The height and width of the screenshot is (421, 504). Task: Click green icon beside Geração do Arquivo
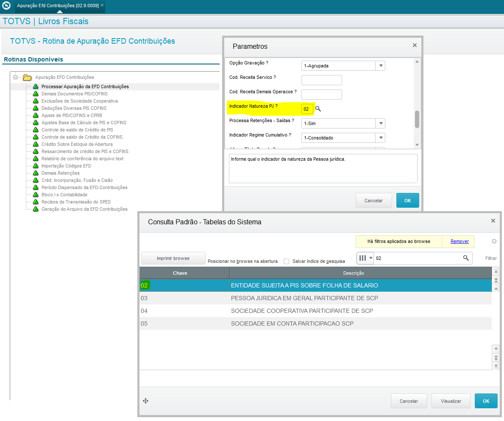(36, 209)
